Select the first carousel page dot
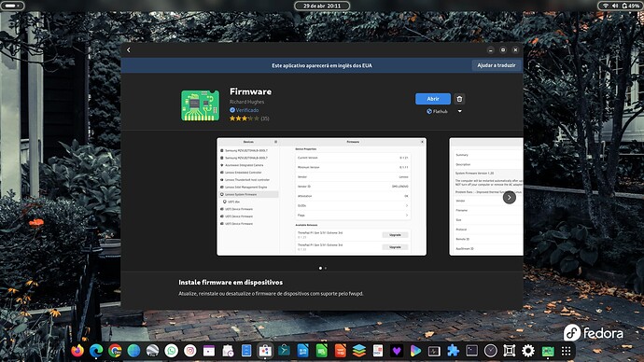The image size is (644, 362). [x=320, y=268]
